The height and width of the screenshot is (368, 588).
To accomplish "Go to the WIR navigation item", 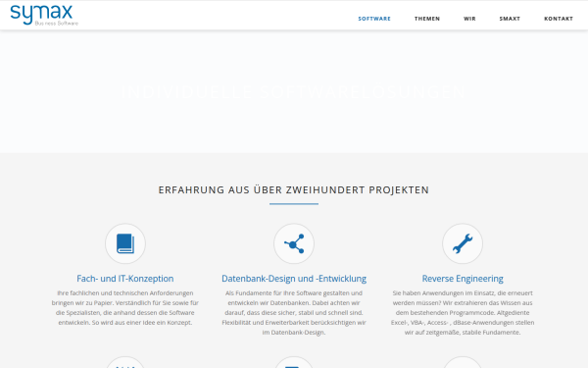I will 469,19.
